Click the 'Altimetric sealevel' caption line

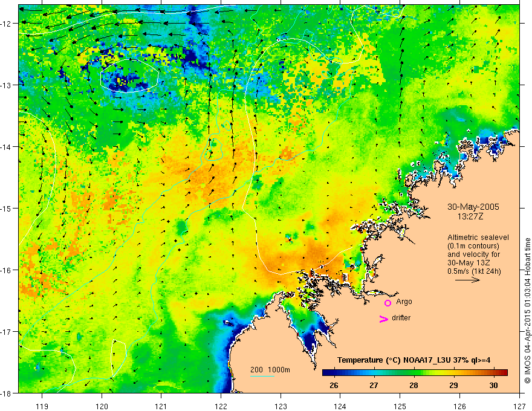[478, 238]
